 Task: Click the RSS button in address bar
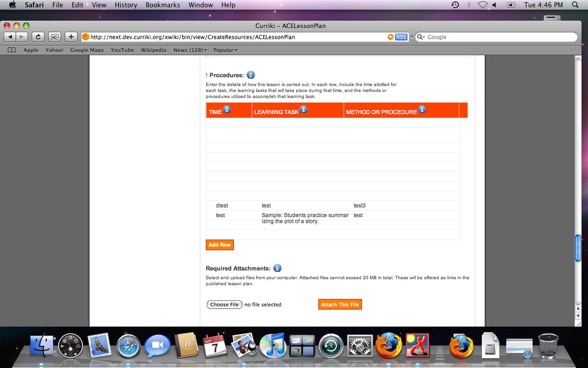(401, 37)
